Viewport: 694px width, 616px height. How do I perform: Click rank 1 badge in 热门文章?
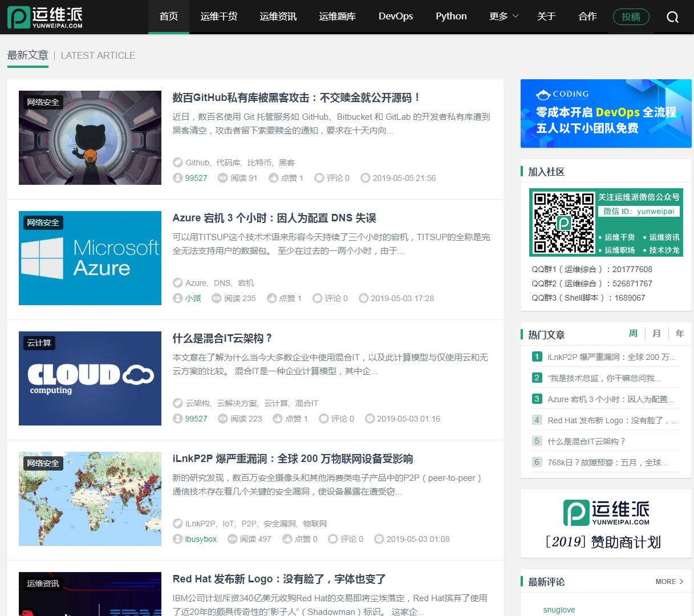pyautogui.click(x=537, y=356)
